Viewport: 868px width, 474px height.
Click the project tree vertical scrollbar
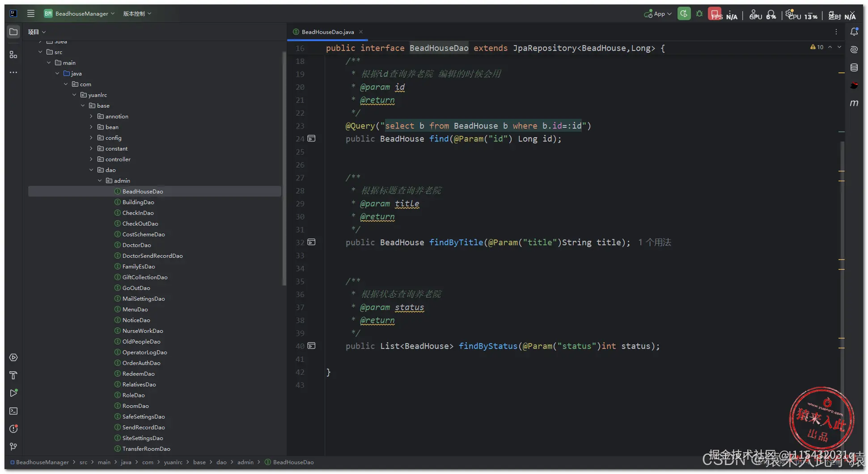tap(284, 168)
